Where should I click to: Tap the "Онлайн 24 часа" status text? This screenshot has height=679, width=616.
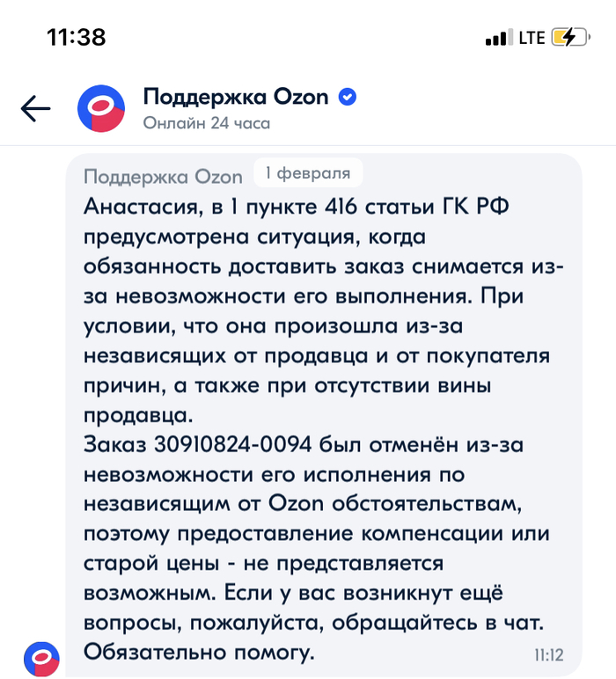point(206,123)
